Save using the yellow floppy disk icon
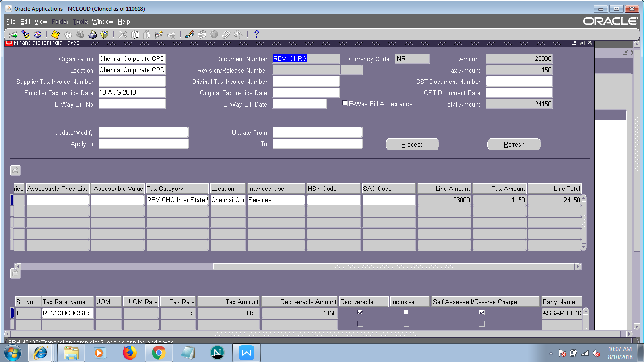The image size is (644, 362). (56, 34)
